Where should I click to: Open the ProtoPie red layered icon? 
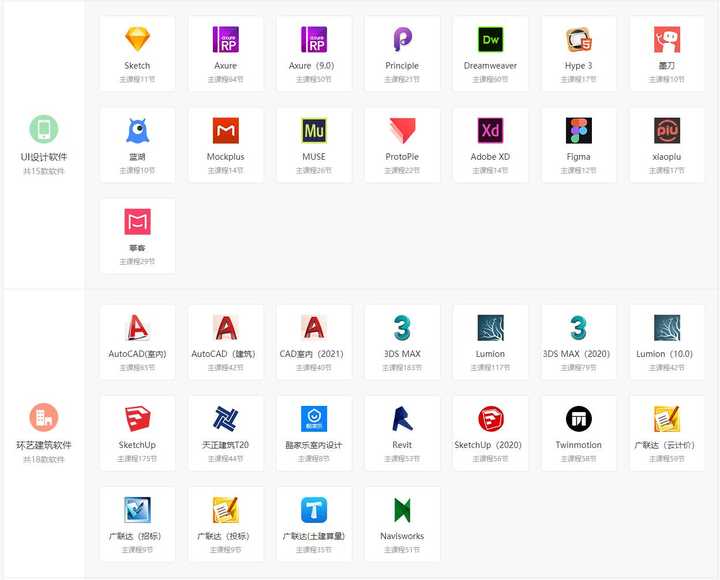click(x=402, y=130)
